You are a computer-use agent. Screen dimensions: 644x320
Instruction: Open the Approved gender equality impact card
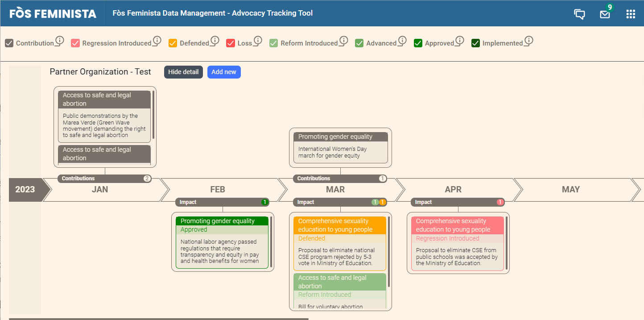(x=222, y=242)
